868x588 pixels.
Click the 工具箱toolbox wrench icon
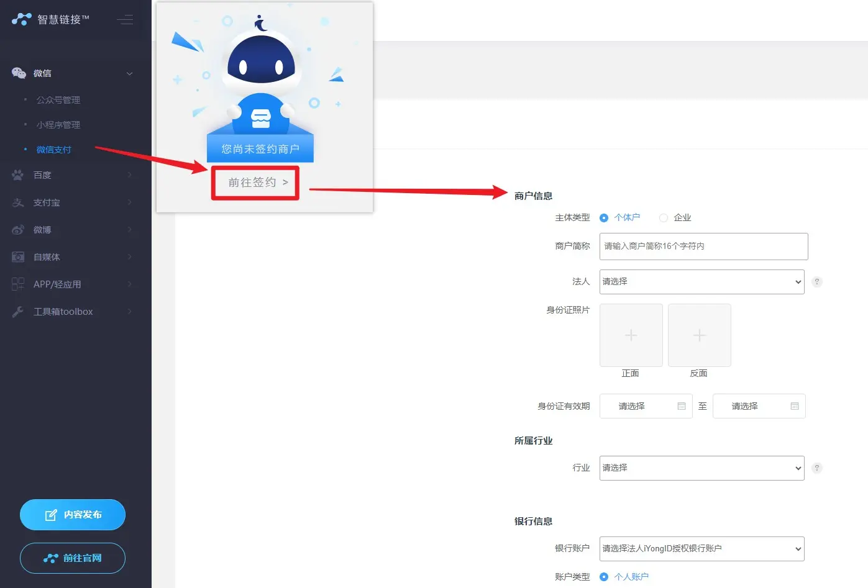click(18, 312)
